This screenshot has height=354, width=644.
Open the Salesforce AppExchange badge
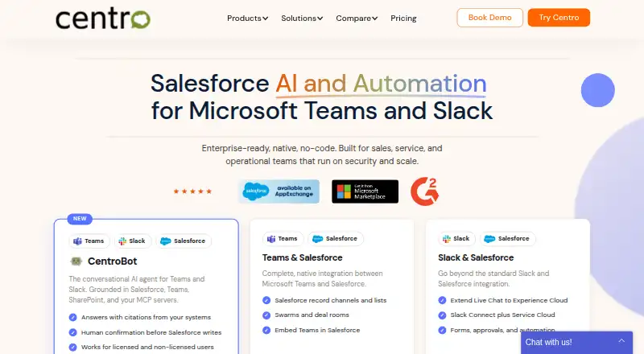(x=279, y=191)
